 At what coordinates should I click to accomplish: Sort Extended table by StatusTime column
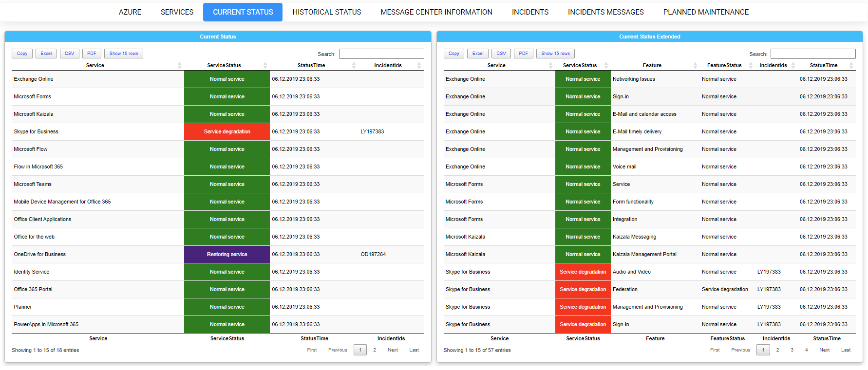(x=824, y=65)
